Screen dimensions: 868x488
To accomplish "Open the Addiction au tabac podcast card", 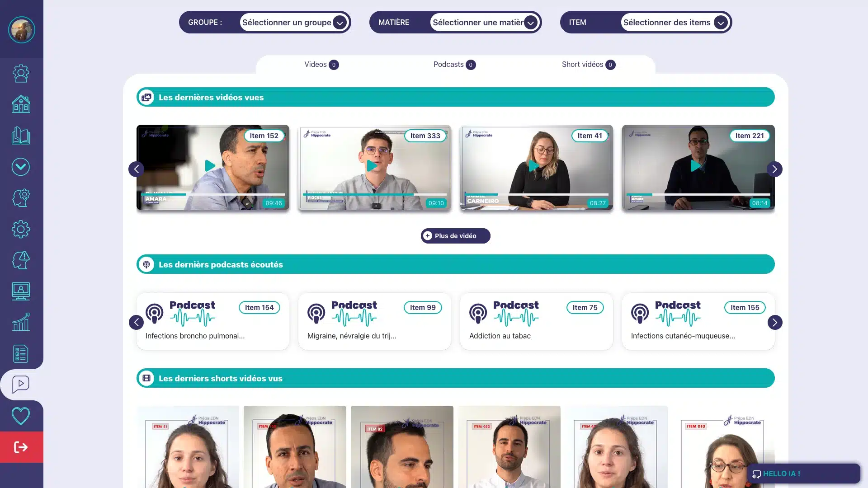I will (536, 321).
